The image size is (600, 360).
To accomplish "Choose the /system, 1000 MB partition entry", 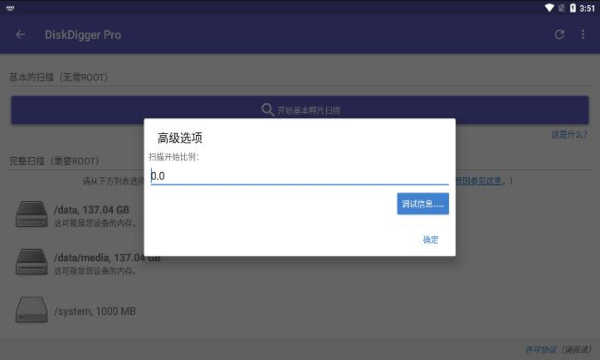I will pos(77,311).
